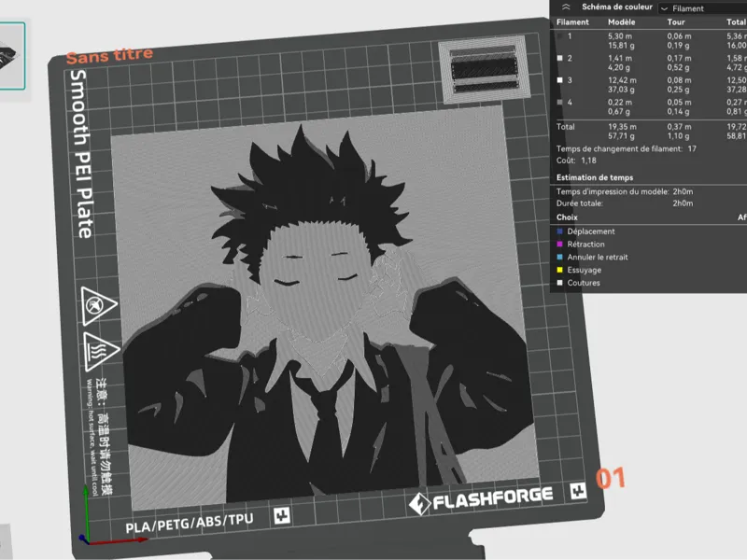Open the Filament color scheme dropdown
The image size is (747, 560).
(x=703, y=8)
